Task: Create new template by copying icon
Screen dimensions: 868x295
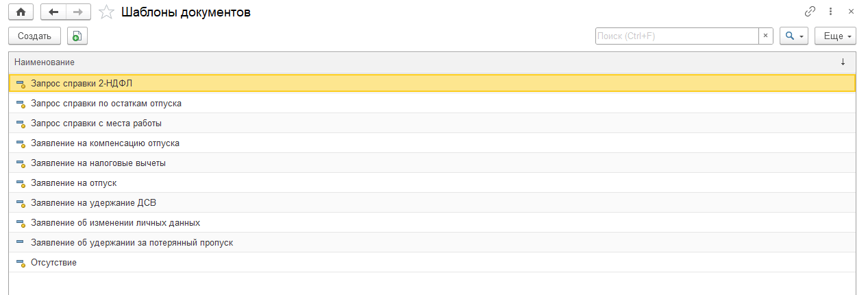Action: tap(77, 36)
